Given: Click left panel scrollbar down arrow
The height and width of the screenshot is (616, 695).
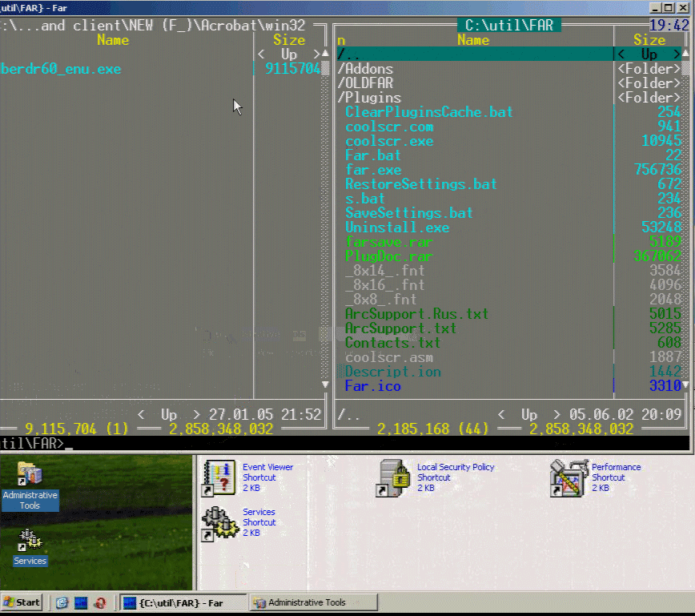Looking at the screenshot, I should [x=325, y=385].
